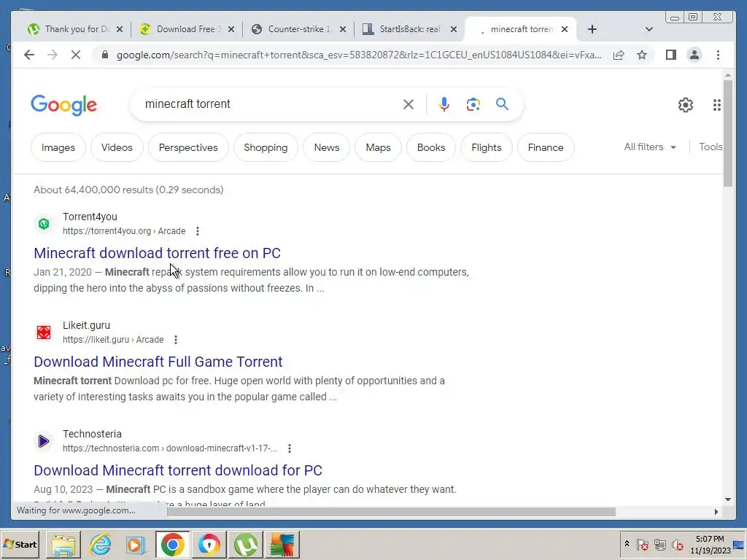The width and height of the screenshot is (747, 560).
Task: Clear the Google search box
Action: (409, 104)
